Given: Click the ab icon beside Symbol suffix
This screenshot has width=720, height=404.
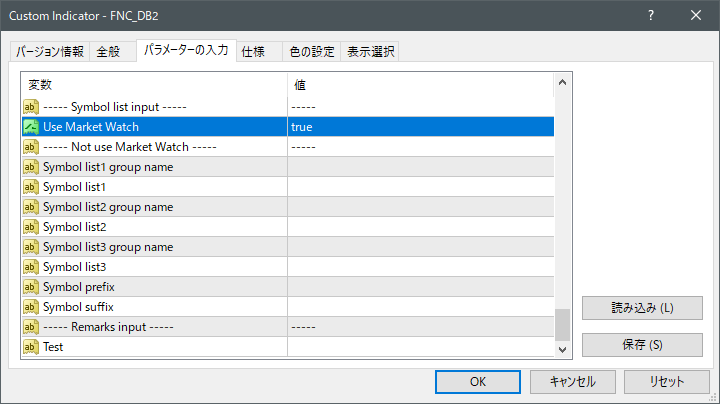Looking at the screenshot, I should click(x=31, y=307).
